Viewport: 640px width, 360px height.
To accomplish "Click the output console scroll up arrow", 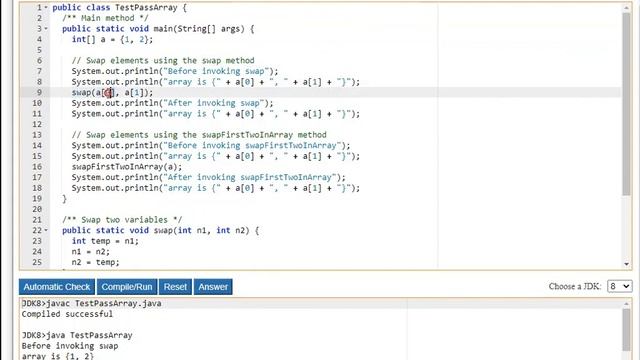I will (627, 304).
